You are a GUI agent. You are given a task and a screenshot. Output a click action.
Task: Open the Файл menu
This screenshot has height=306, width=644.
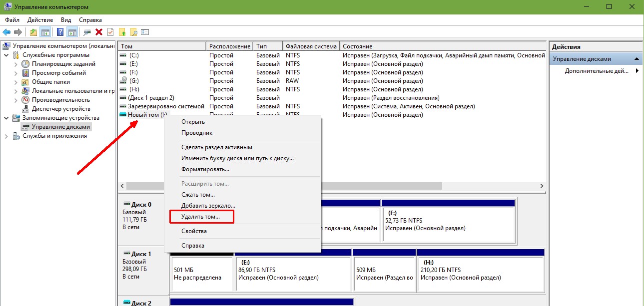(x=12, y=20)
